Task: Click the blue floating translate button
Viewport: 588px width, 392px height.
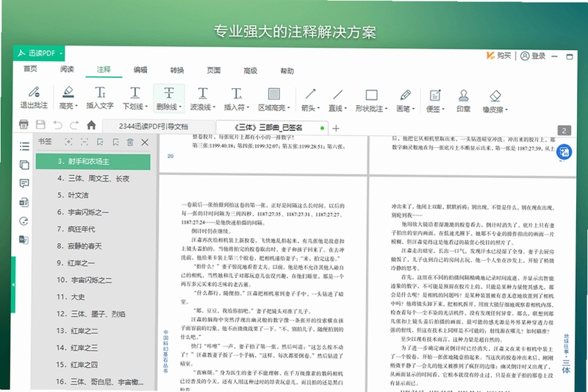Action: pos(564,152)
